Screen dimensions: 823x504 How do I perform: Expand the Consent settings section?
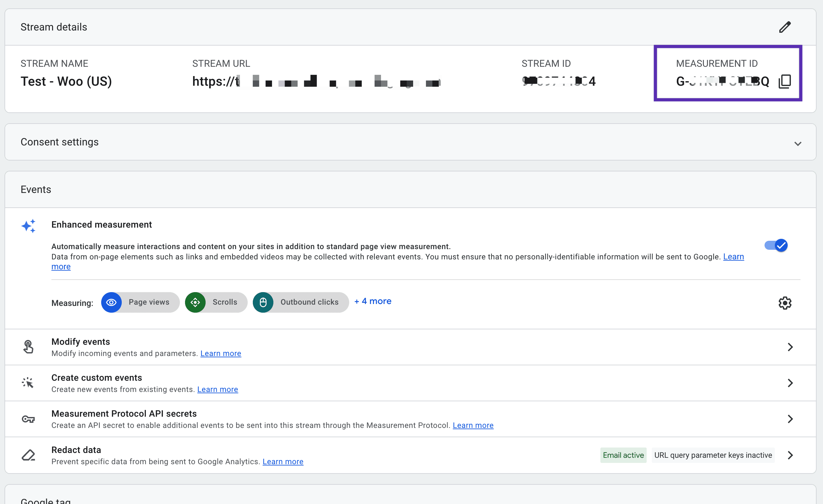798,143
